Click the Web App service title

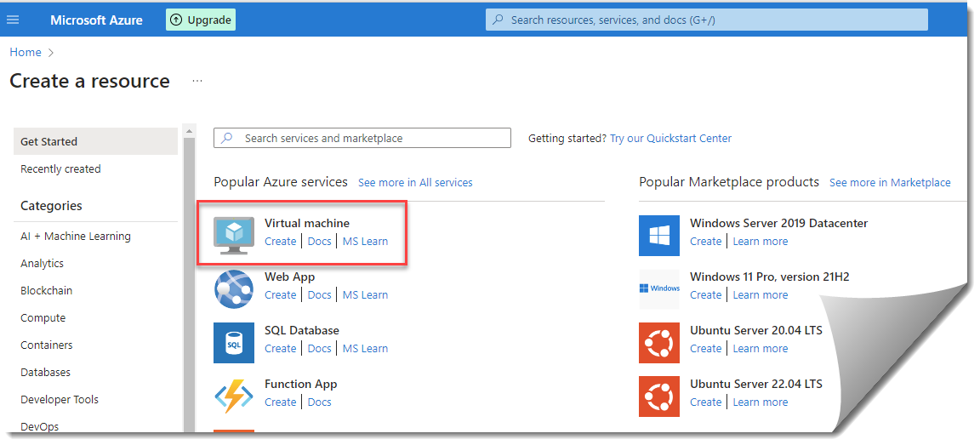289,277
